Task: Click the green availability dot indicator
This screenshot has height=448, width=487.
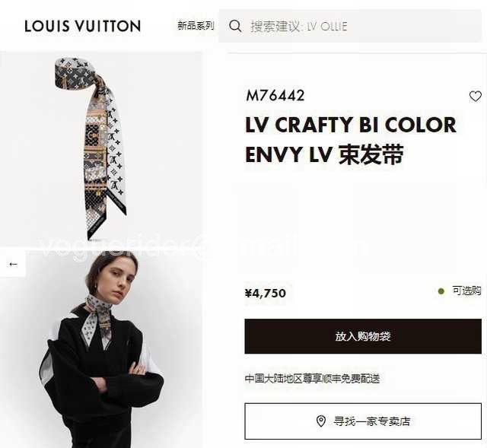Action: tap(441, 291)
